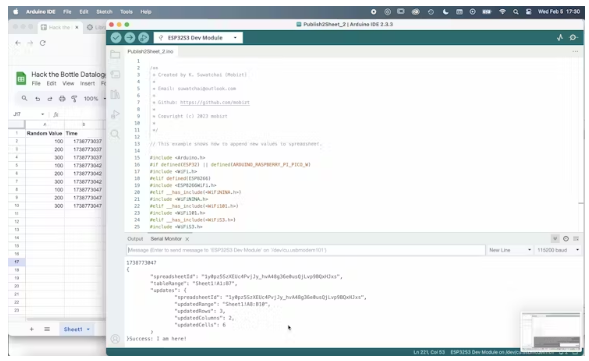Select the Sheet1 tab in Google Sheets
Screen dimensions: 589x361
pos(76,329)
